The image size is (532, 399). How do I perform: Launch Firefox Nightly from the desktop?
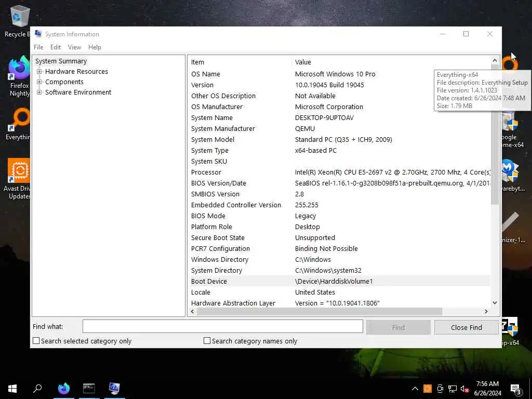point(19,76)
